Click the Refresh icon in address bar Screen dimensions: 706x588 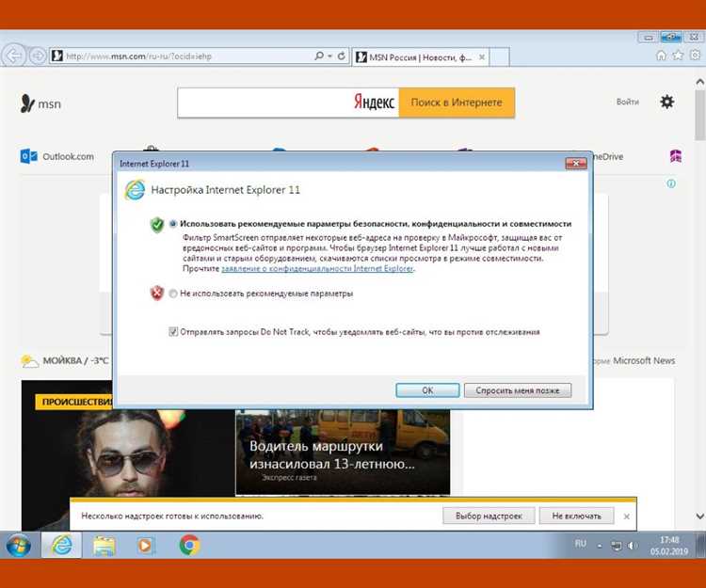tap(341, 56)
